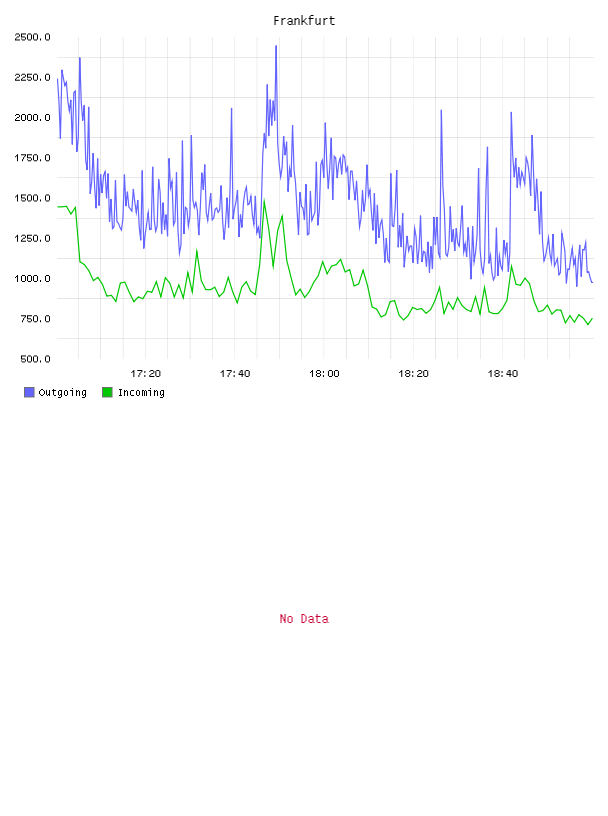
Task: Click the 750.0 y-axis label
Action: [x=35, y=319]
